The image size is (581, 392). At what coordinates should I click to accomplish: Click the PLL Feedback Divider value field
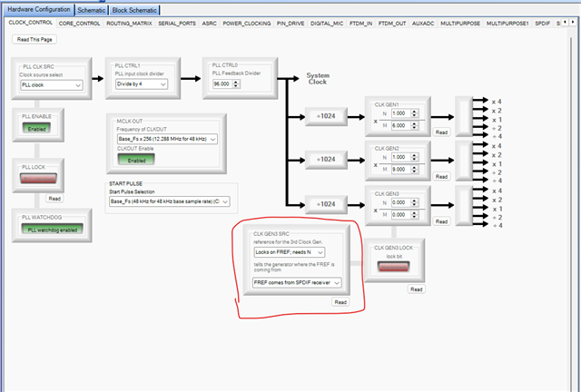222,84
